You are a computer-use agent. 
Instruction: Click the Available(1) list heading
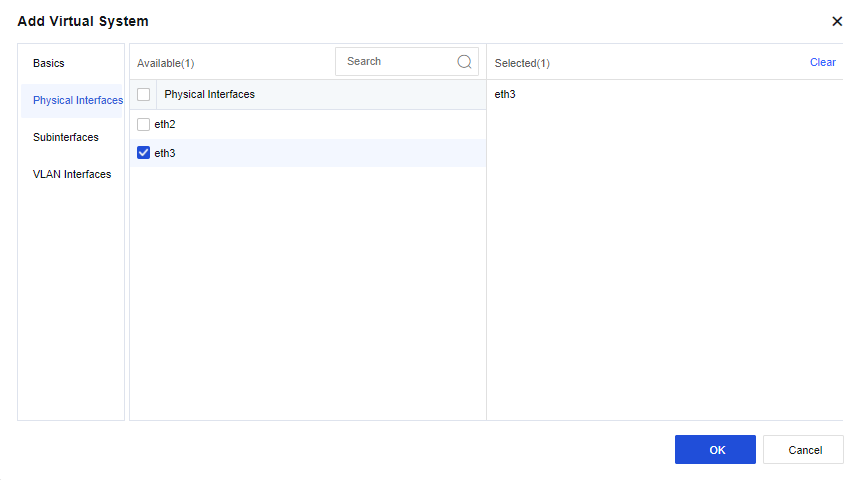tap(165, 63)
